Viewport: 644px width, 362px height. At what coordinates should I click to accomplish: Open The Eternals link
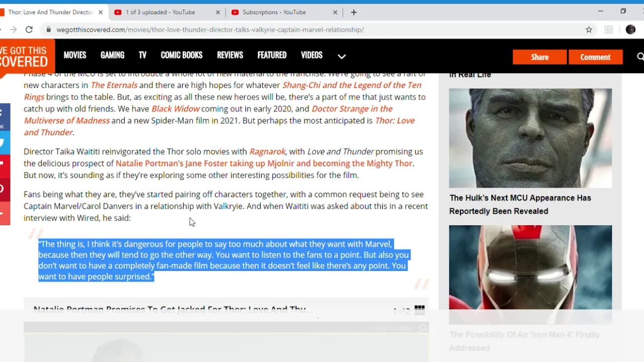pos(114,85)
